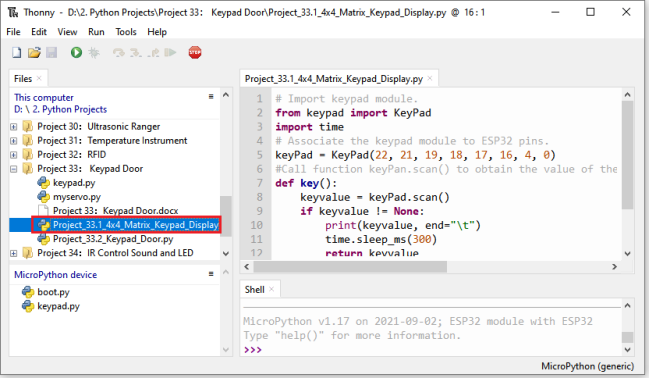Image resolution: width=649 pixels, height=378 pixels.
Task: Expand Project 31: Temperature Instrument folder
Action: (14, 141)
